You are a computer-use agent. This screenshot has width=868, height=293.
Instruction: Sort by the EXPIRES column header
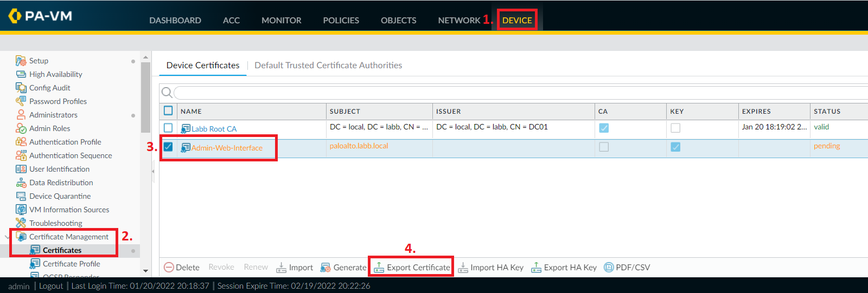coord(774,111)
